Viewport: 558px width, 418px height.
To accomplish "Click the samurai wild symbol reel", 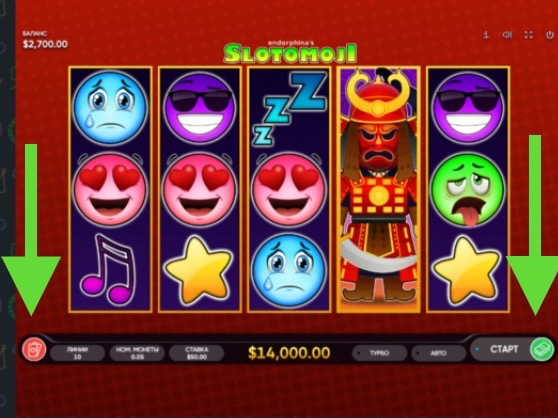I will coord(379,189).
